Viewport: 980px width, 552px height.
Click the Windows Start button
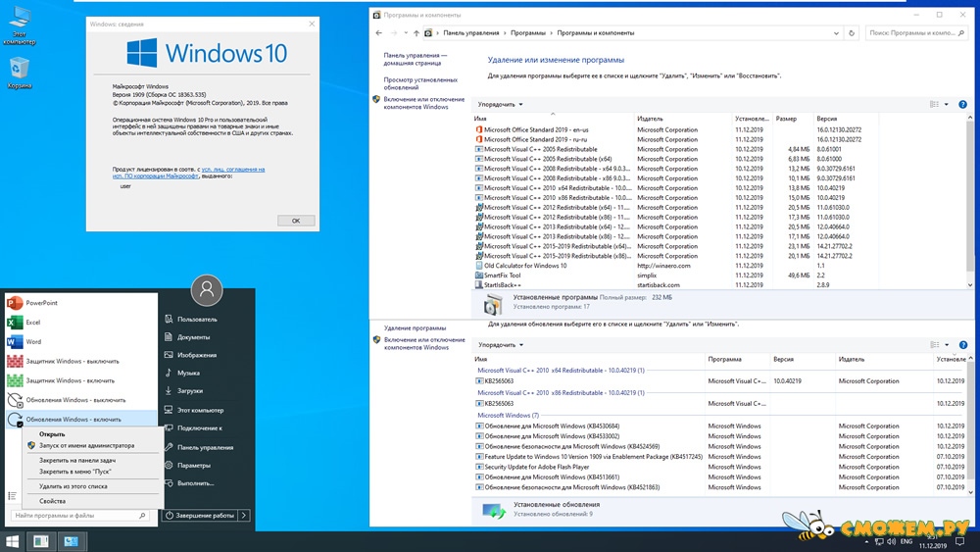click(x=12, y=541)
